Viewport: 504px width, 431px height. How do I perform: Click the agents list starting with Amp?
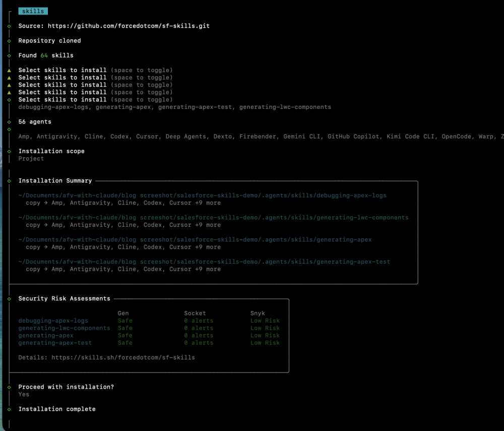(x=261, y=137)
